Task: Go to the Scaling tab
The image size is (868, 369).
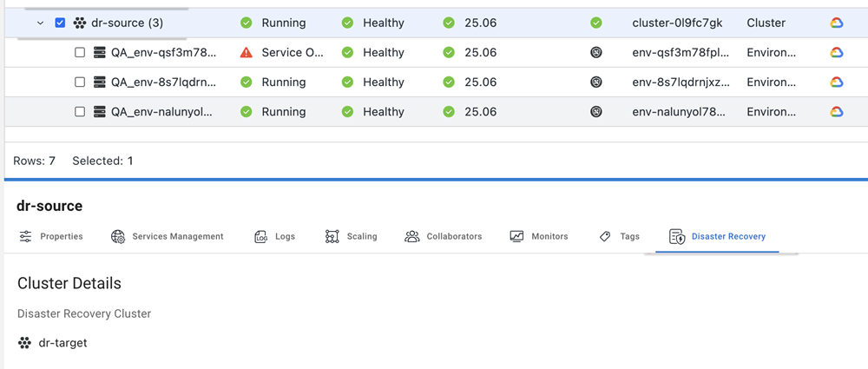Action: coord(352,236)
